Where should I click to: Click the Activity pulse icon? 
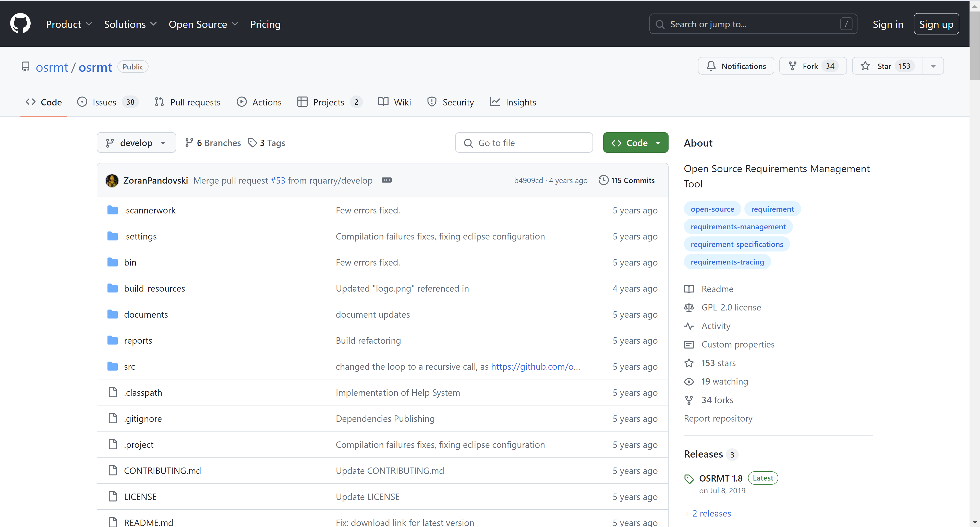tap(689, 326)
